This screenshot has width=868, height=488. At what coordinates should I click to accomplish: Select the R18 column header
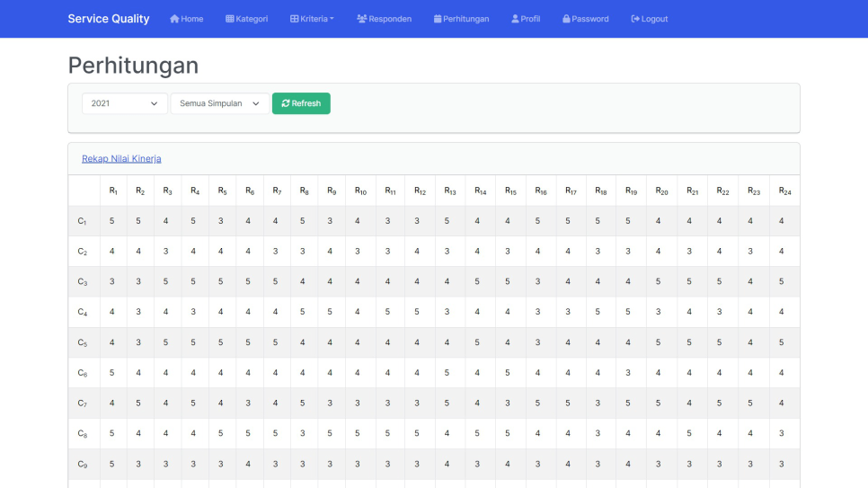pyautogui.click(x=601, y=191)
